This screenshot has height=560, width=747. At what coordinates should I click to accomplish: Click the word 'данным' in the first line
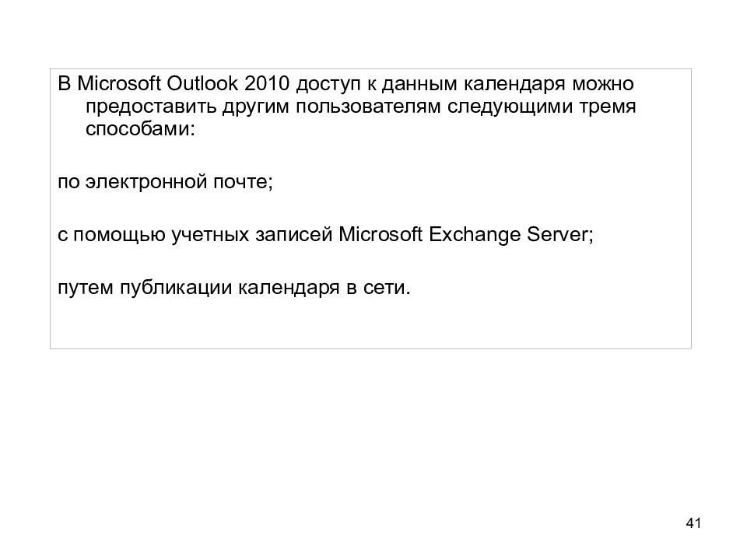tap(419, 85)
